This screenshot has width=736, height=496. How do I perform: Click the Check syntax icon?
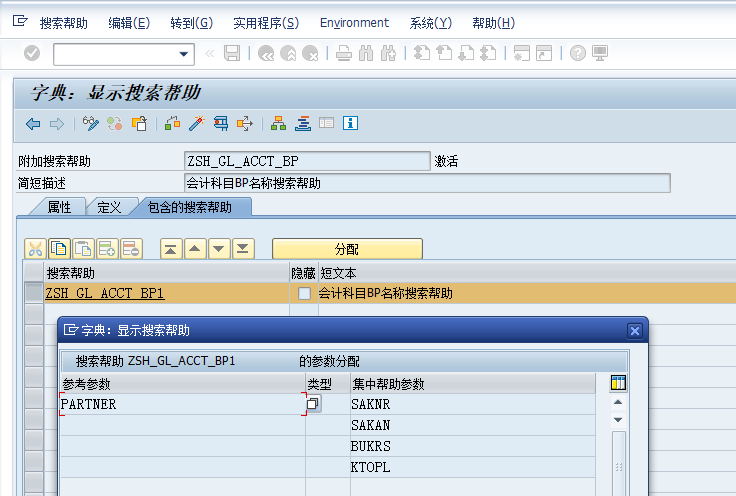(x=173, y=124)
